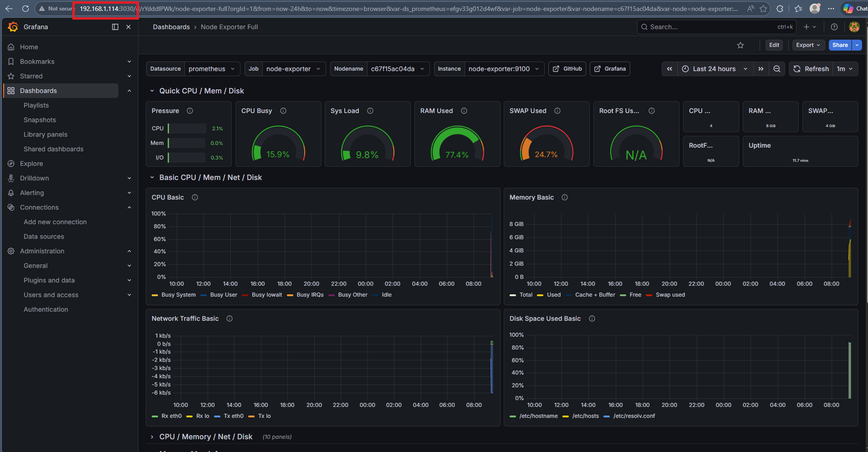Viewport: 868px width, 452px height.
Task: Shift time range forward with right arrows
Action: pyautogui.click(x=761, y=69)
